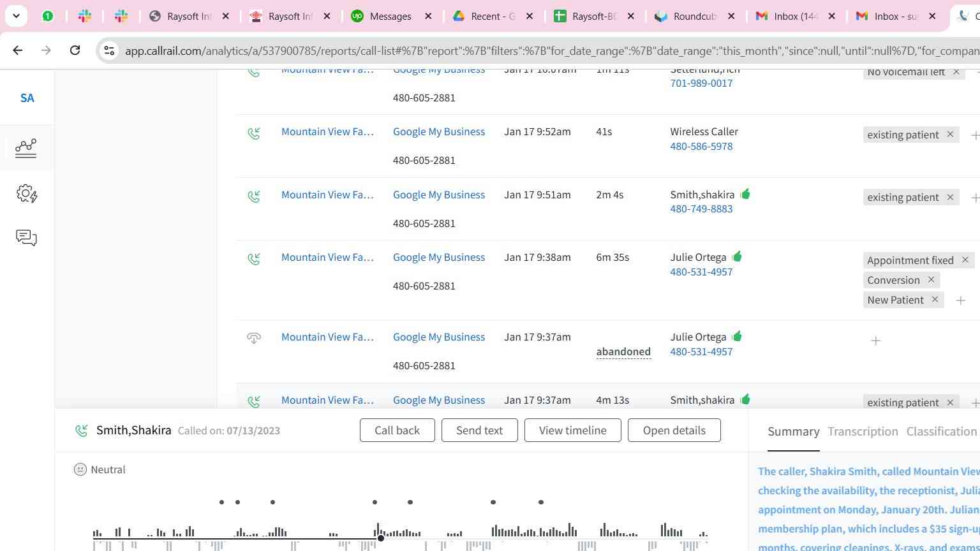The width and height of the screenshot is (980, 551).
Task: Click inbound call icon for Jan 17 9:51am call
Action: pyautogui.click(x=254, y=196)
